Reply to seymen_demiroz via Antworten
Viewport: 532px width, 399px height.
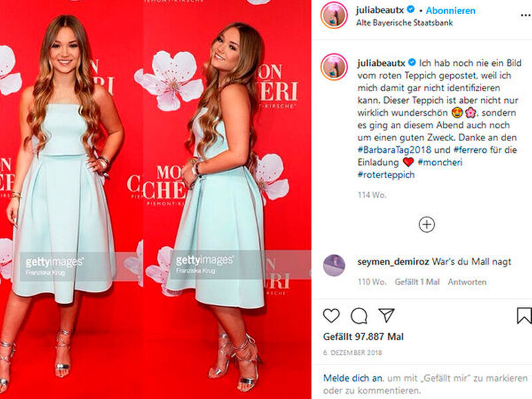click(x=467, y=282)
